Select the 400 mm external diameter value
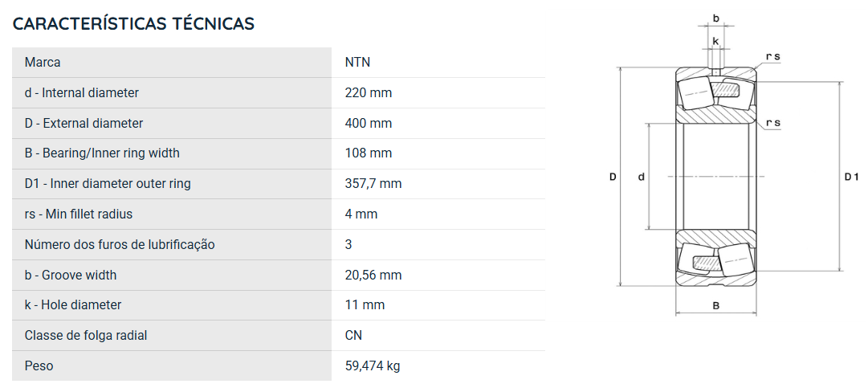 [368, 123]
